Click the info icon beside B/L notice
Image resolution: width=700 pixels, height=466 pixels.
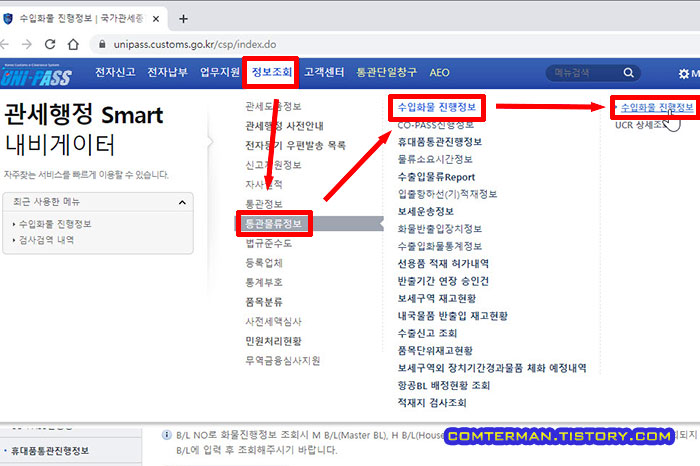point(167,435)
